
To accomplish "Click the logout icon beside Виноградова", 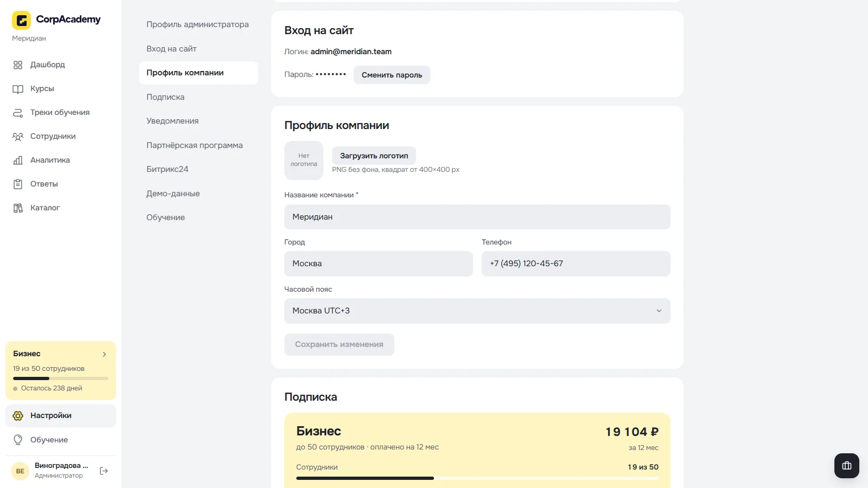I will click(104, 471).
